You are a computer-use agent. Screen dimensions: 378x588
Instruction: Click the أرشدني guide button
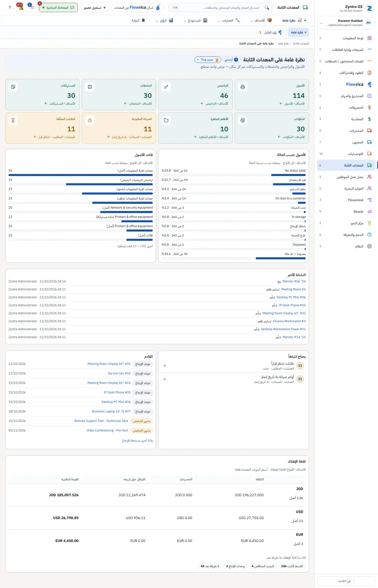[x=231, y=60]
